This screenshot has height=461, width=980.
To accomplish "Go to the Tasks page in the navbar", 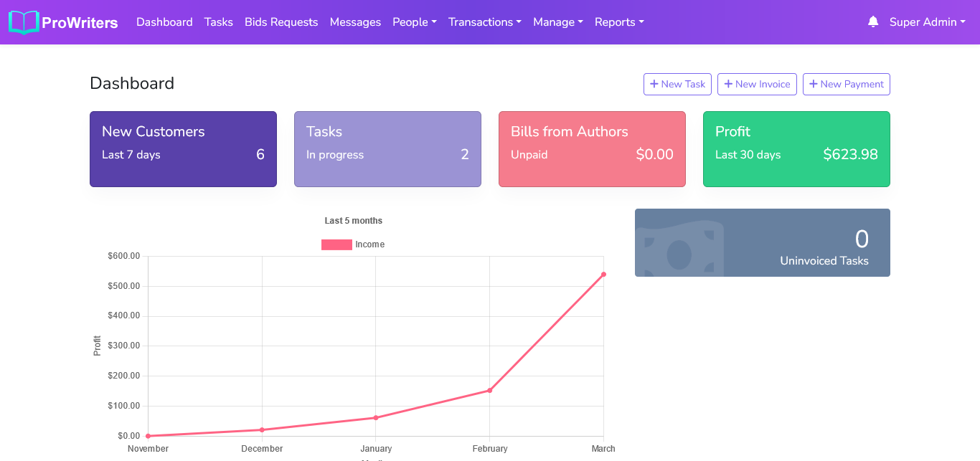I will coord(218,22).
